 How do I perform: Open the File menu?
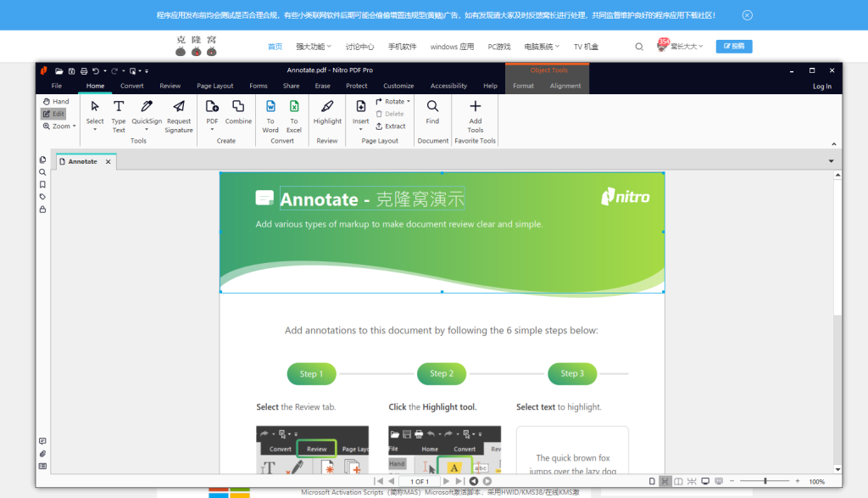pyautogui.click(x=57, y=86)
